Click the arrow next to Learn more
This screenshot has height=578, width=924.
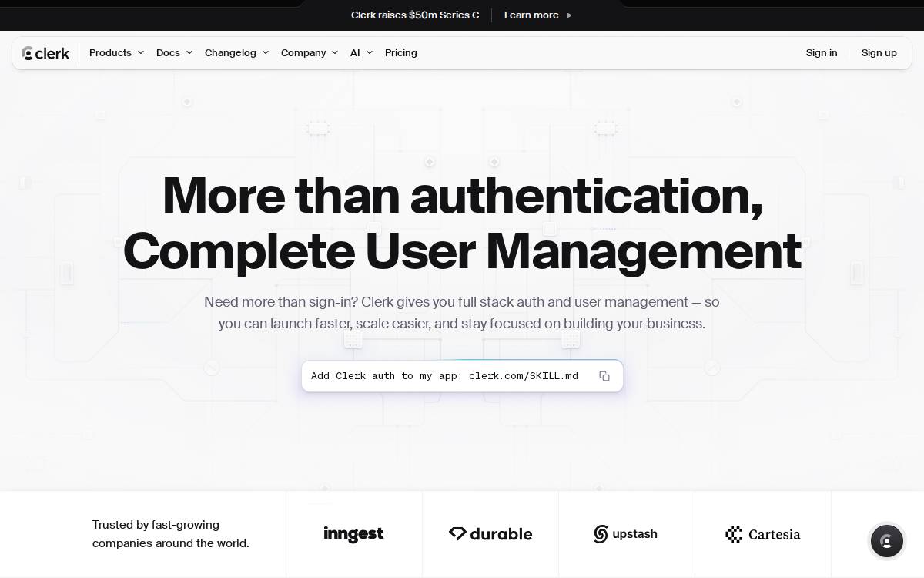(569, 15)
